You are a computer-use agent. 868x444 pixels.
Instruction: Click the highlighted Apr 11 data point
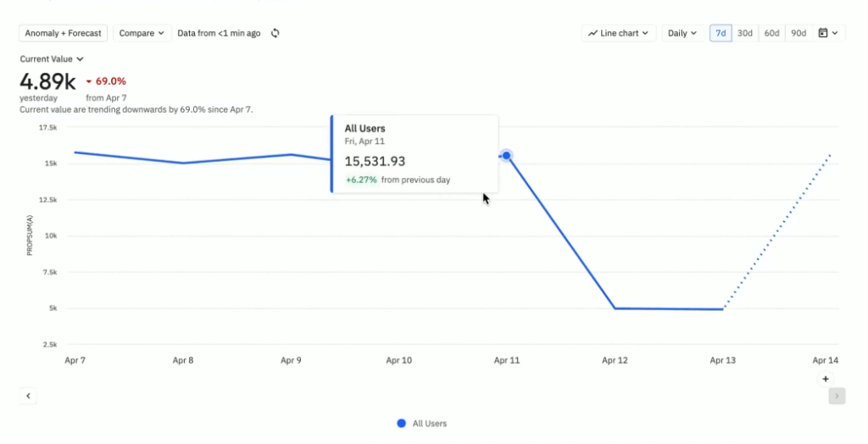[x=506, y=156]
